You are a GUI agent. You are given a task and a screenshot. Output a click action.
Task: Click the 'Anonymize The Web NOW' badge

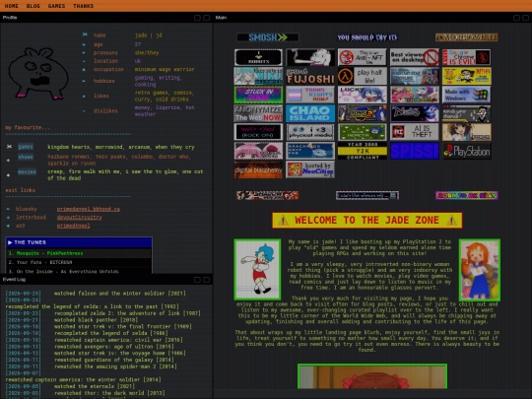258,113
